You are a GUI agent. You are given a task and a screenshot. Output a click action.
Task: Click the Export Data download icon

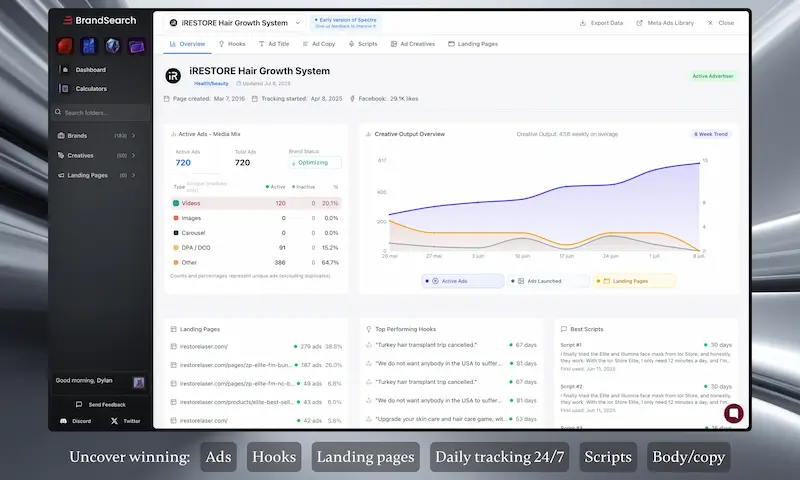tap(583, 22)
